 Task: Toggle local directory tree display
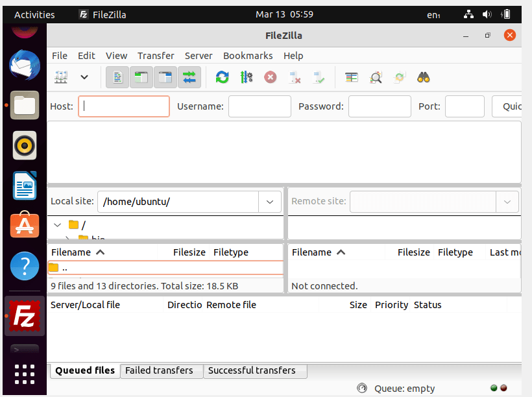click(141, 77)
